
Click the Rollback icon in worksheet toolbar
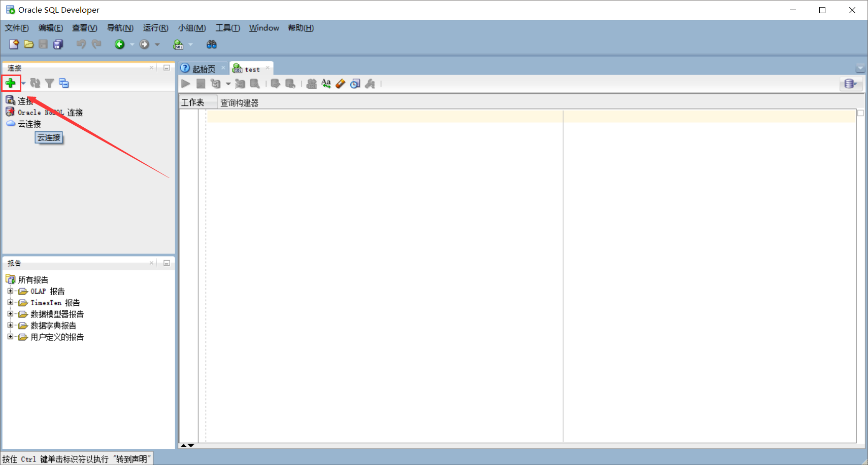290,84
